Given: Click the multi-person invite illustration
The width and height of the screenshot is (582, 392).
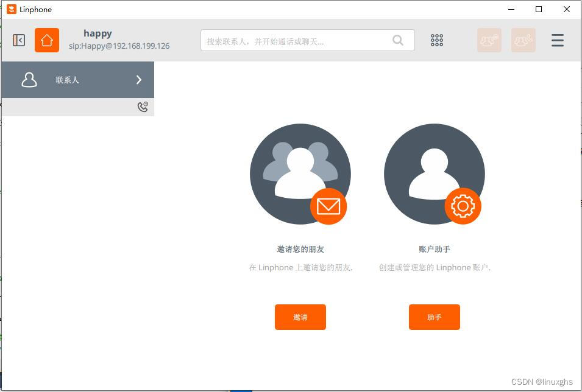Looking at the screenshot, I should [300, 174].
